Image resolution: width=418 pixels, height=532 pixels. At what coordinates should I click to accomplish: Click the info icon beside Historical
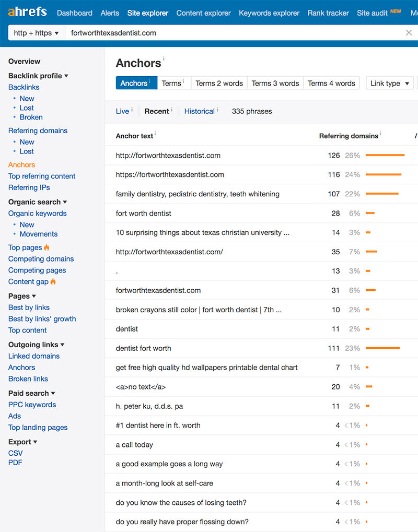pos(217,109)
